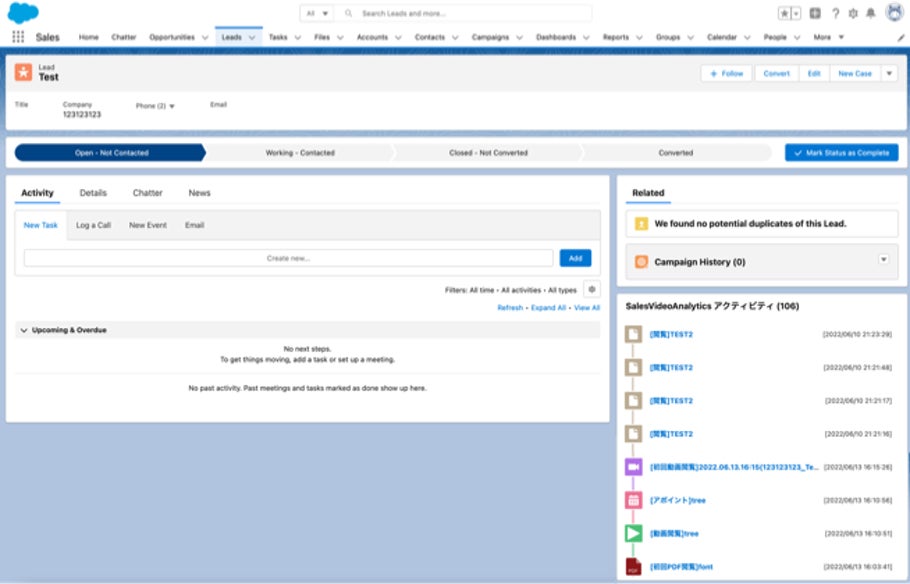Viewport: 910px width, 584px height.
Task: Open the Setup gear icon
Action: [853, 13]
